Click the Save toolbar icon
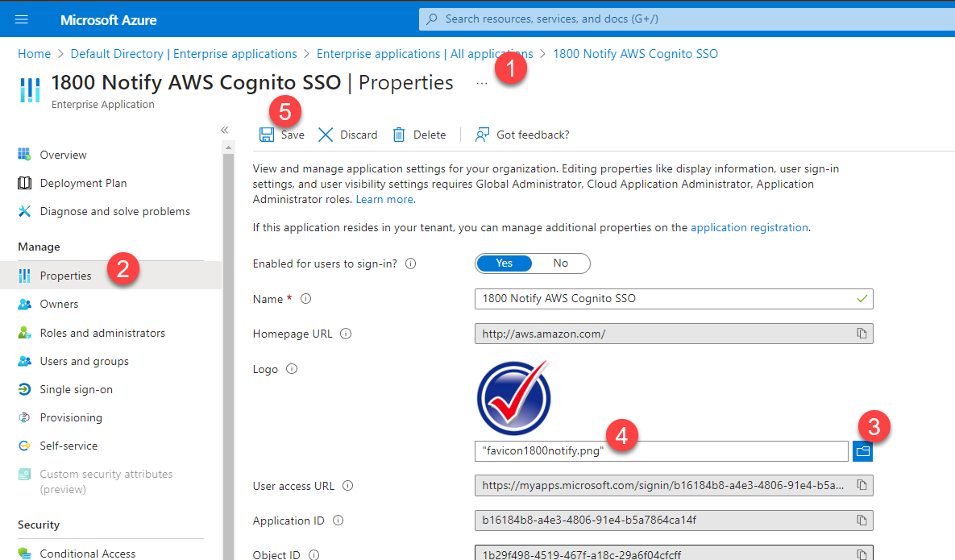Screen dimensions: 955x560 click(x=266, y=135)
